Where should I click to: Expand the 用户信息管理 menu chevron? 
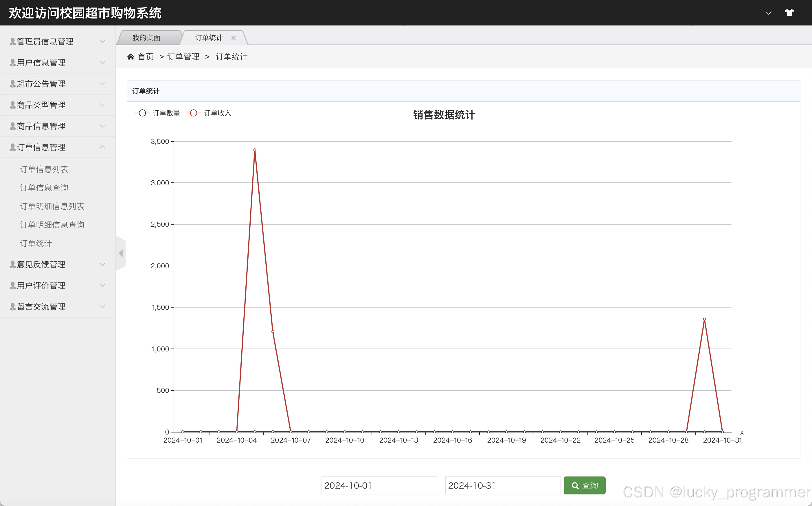pos(102,63)
